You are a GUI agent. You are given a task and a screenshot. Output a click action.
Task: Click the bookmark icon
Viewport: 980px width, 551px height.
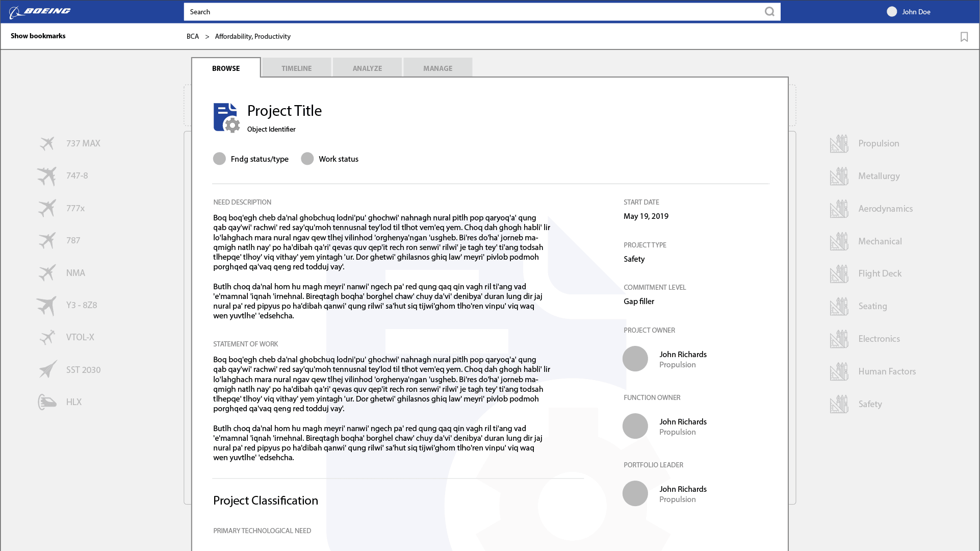964,37
